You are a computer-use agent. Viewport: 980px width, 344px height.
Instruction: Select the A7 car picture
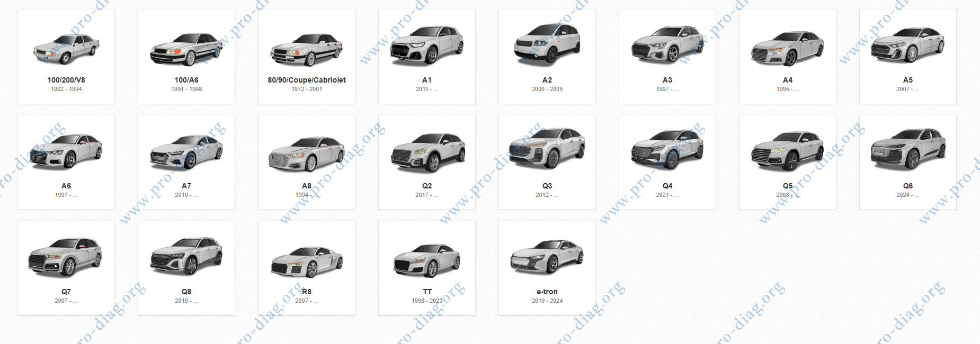coord(186,152)
